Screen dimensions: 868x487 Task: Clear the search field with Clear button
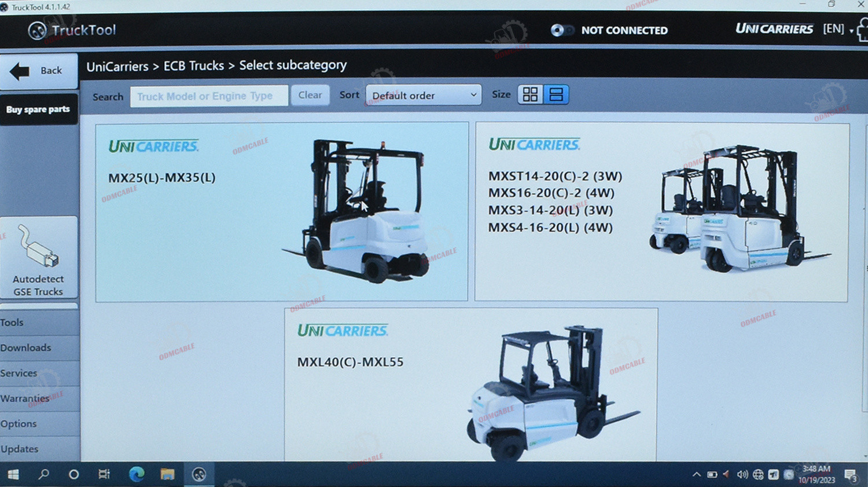[310, 95]
